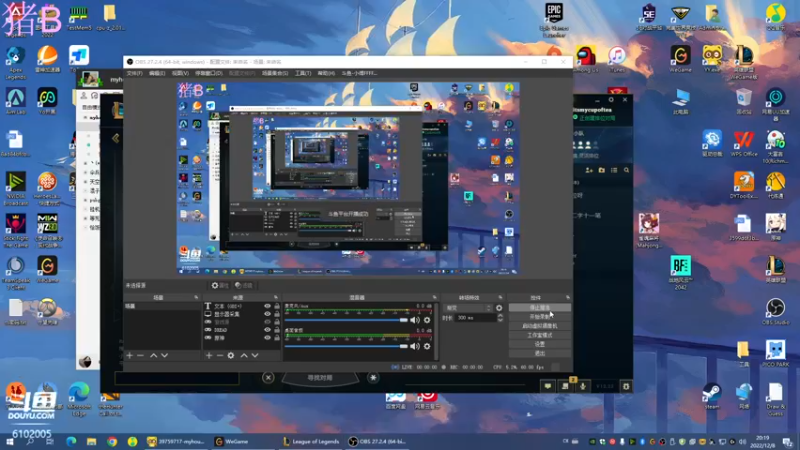Add a new scene with plus icon
800x450 pixels.
point(130,355)
